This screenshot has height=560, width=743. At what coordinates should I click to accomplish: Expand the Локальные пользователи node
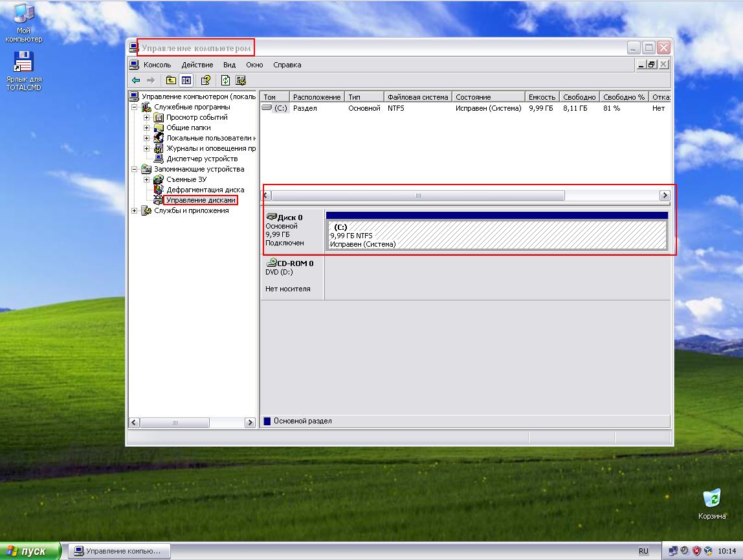146,138
